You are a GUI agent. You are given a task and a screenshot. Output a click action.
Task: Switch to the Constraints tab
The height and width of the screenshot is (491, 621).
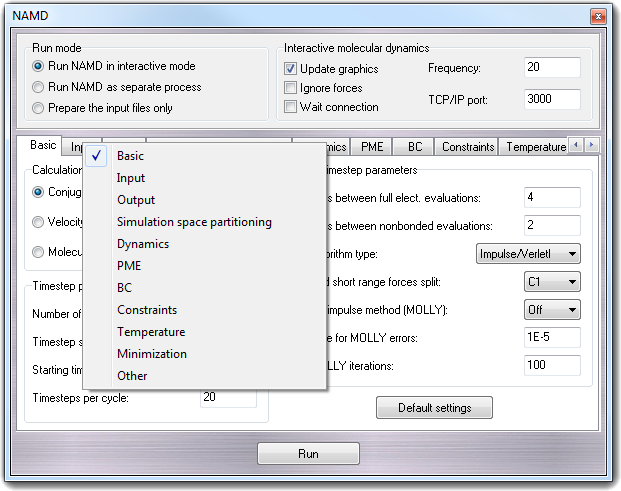(x=468, y=147)
